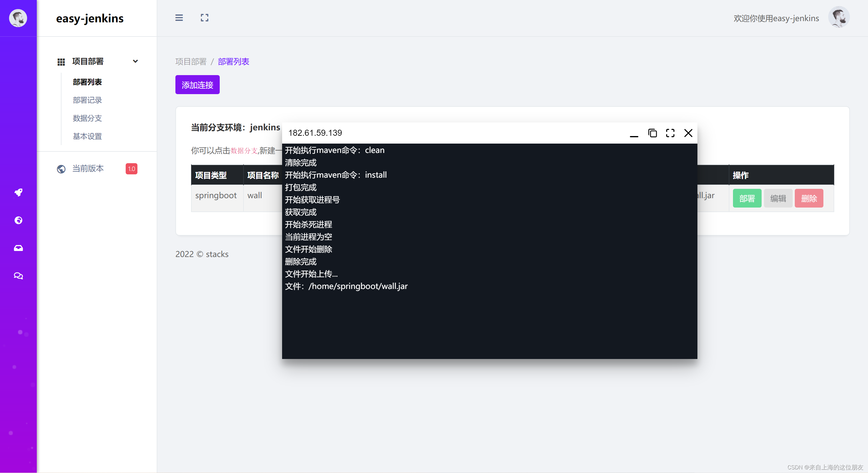Click the log line 开始执行maven命令: clean
This screenshot has width=868, height=473.
(335, 150)
